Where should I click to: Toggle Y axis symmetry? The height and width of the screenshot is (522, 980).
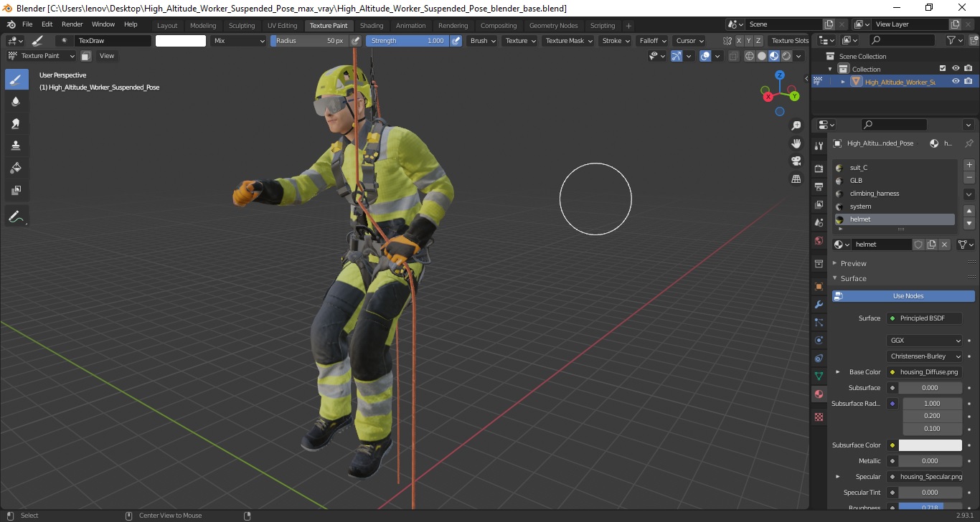pyautogui.click(x=748, y=41)
